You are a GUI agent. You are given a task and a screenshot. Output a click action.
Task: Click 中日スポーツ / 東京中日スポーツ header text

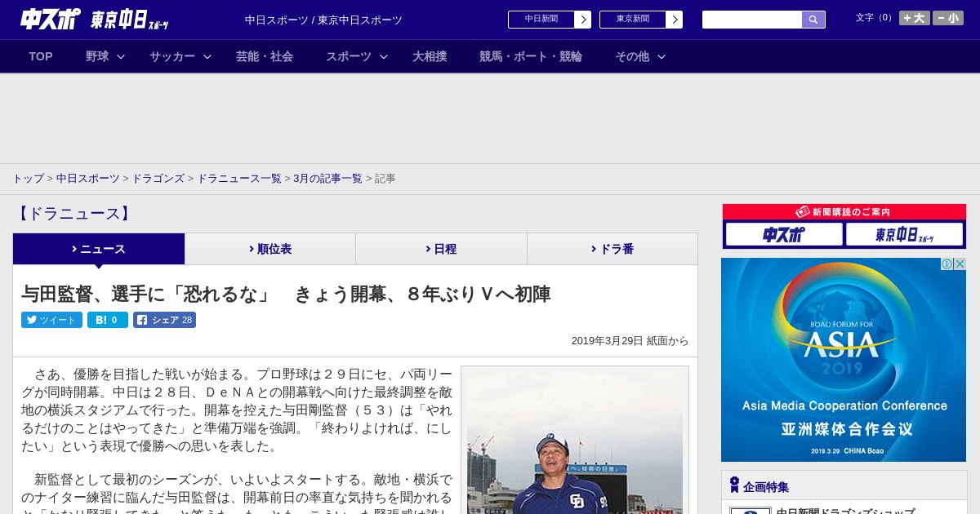click(x=323, y=20)
